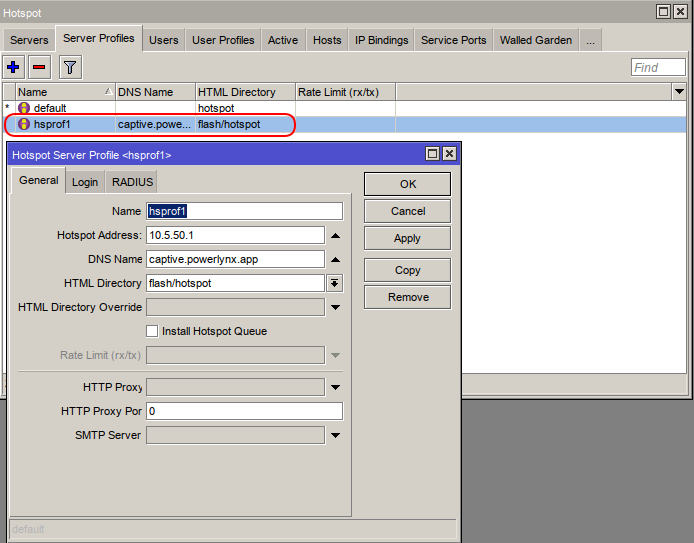Screen dimensions: 694x543
Task: Click the hsprof1 profile's icon
Action: [x=24, y=124]
